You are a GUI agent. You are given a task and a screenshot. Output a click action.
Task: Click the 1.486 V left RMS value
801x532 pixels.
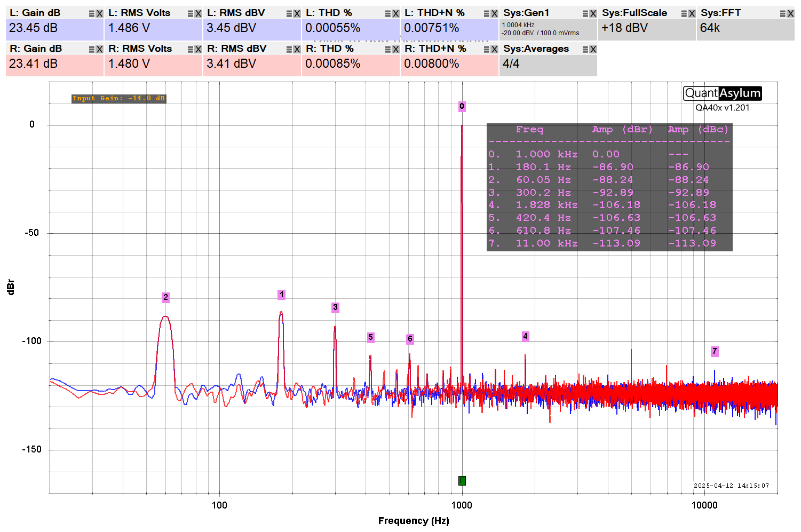pos(129,28)
